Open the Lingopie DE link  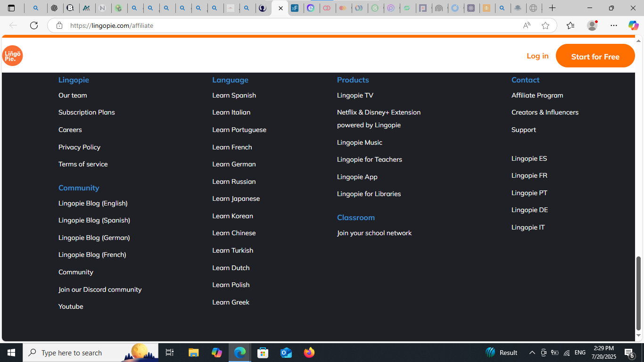(530, 210)
